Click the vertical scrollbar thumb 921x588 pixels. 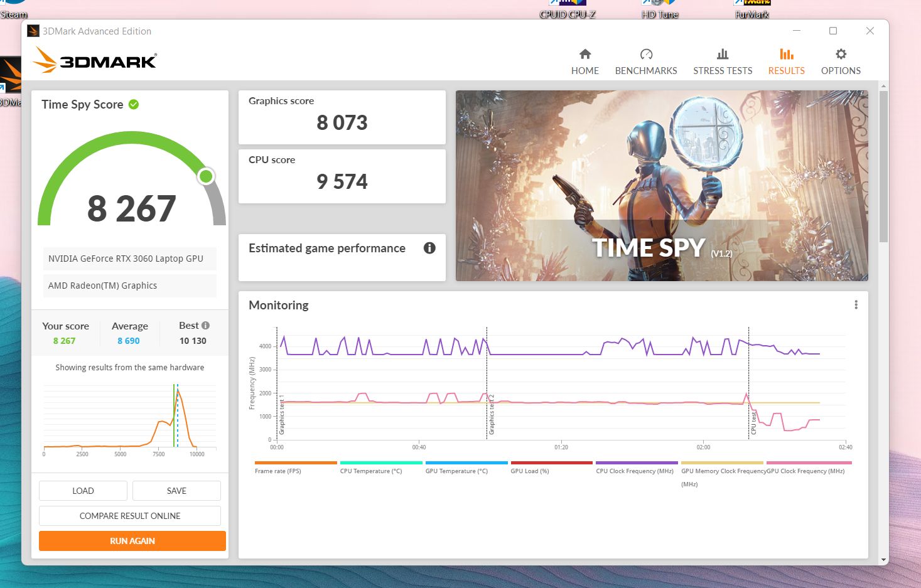[x=884, y=166]
